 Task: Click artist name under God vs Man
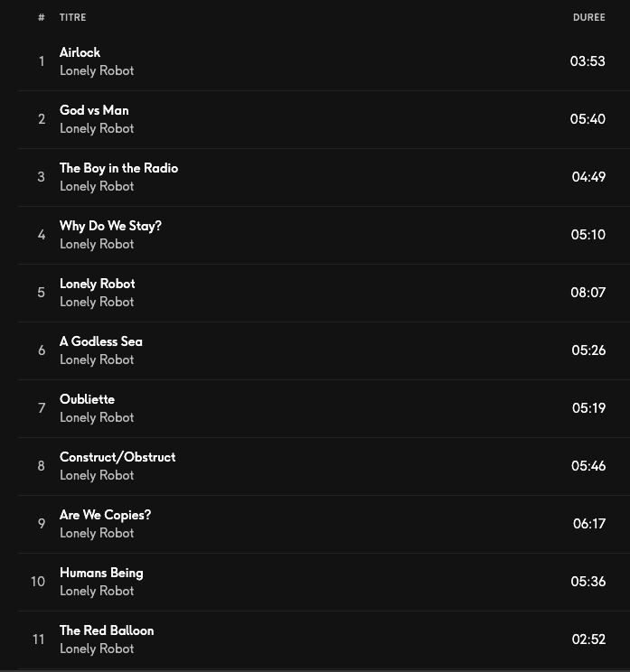97,128
